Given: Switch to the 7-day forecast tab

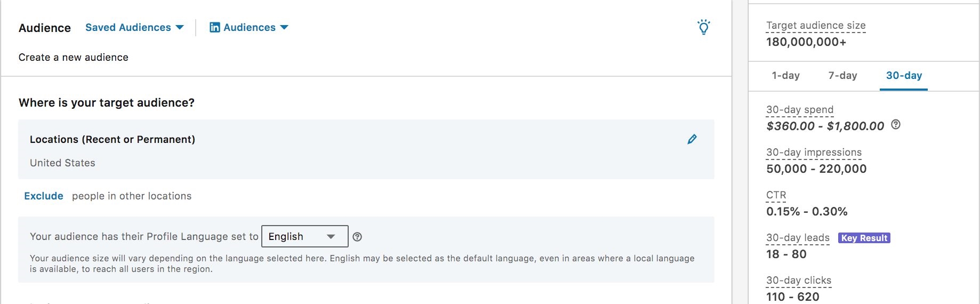Looking at the screenshot, I should (842, 76).
